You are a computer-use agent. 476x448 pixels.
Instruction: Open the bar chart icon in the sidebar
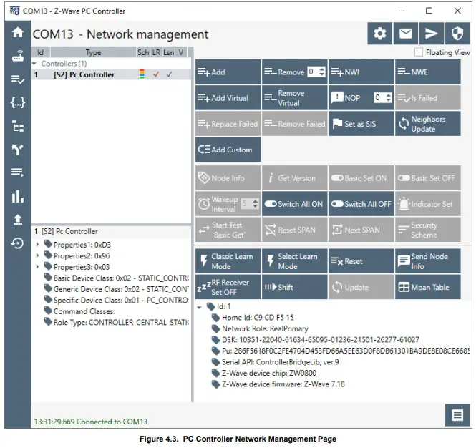pos(18,196)
